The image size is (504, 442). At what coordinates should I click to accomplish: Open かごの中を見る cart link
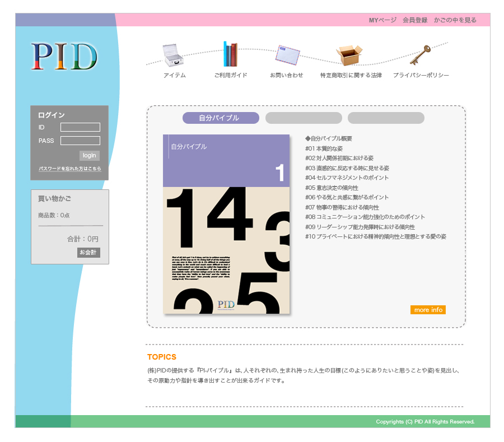click(x=455, y=20)
